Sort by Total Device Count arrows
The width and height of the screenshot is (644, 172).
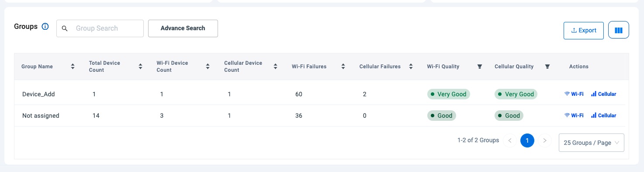point(140,67)
